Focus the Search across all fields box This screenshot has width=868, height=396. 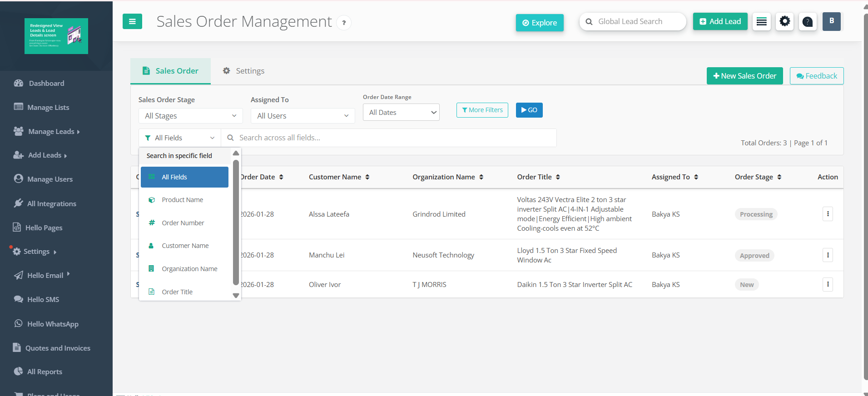click(389, 138)
